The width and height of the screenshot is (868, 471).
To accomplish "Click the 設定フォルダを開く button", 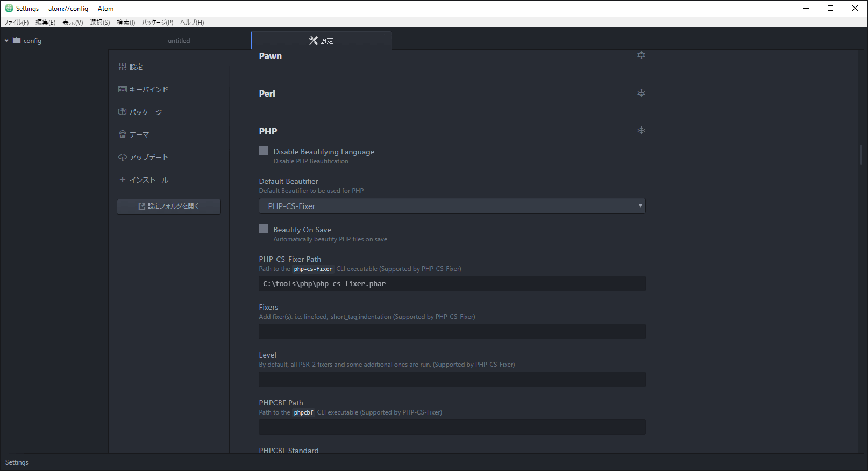I will click(169, 206).
